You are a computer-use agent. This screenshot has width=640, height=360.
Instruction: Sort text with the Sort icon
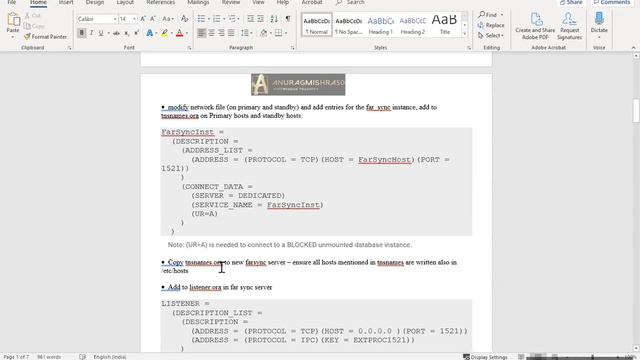[x=274, y=19]
